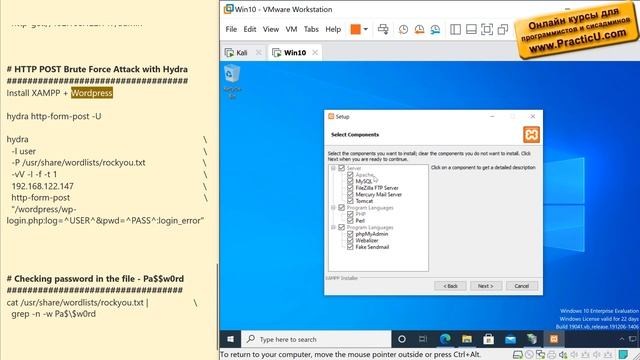Image resolution: width=640 pixels, height=360 pixels.
Task: Click the CD/DVD device status icon
Action: pos(529,355)
